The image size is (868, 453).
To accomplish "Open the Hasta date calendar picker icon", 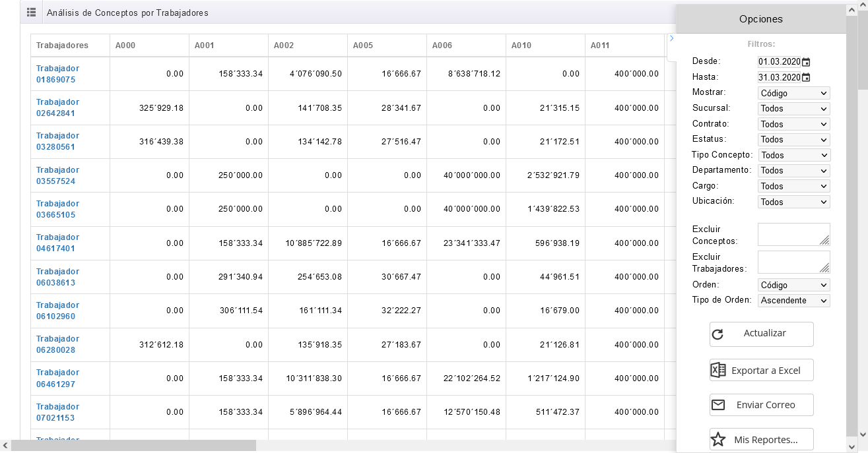I will [806, 77].
